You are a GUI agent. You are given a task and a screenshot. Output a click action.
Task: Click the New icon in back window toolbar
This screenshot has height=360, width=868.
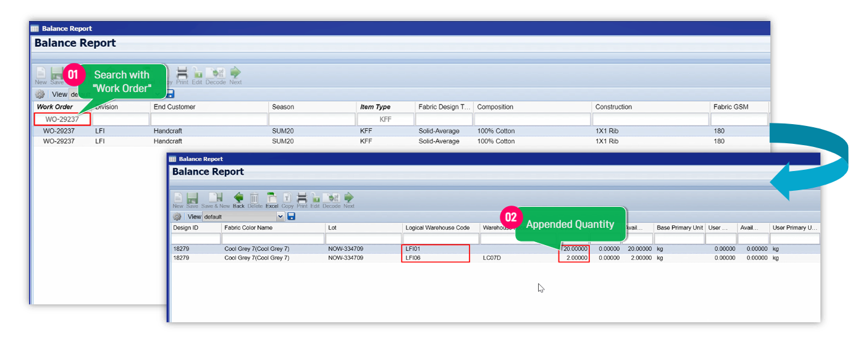(x=41, y=74)
